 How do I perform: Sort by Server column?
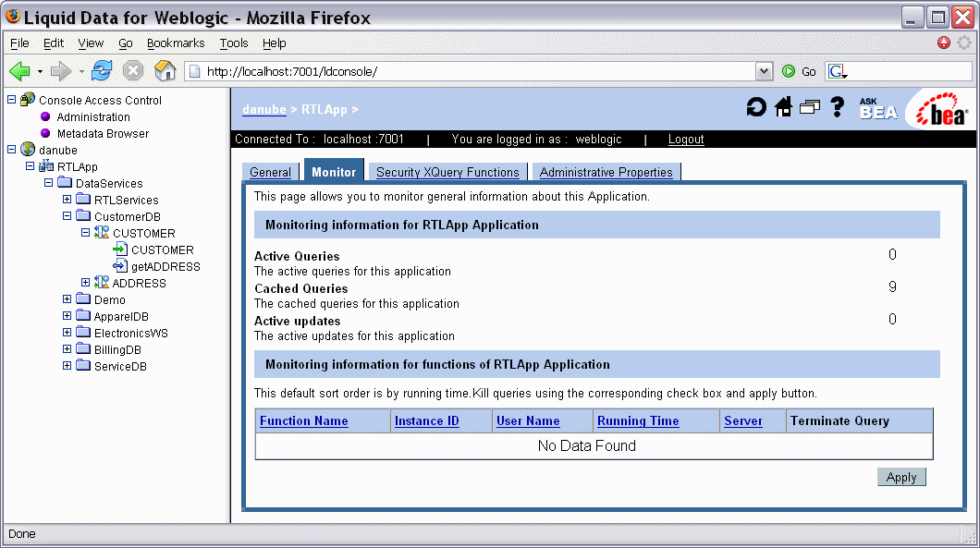point(743,420)
